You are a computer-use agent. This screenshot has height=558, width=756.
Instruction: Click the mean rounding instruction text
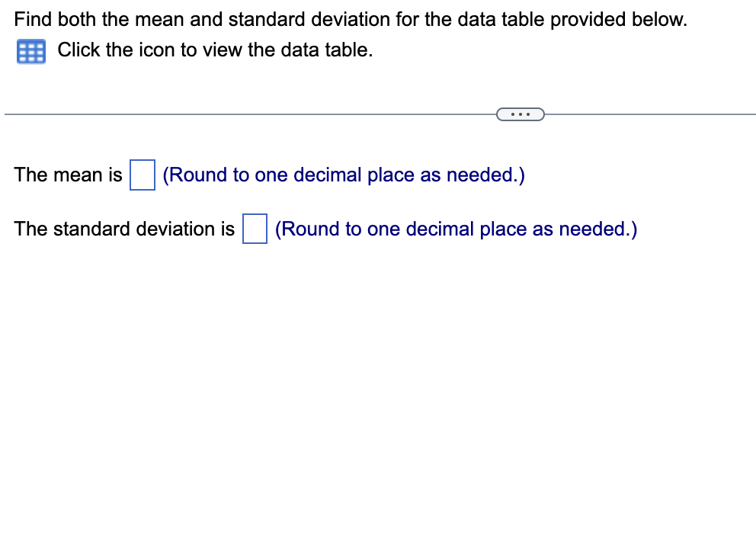pyautogui.click(x=343, y=175)
